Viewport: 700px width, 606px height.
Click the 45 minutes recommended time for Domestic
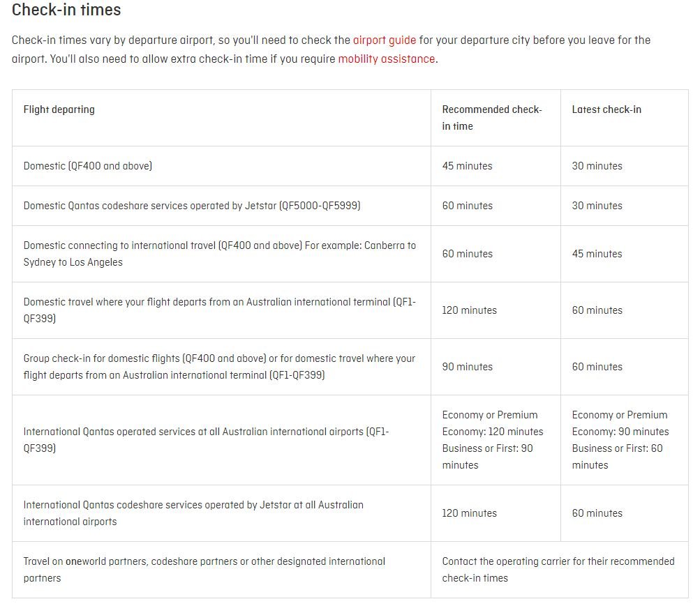click(x=467, y=166)
